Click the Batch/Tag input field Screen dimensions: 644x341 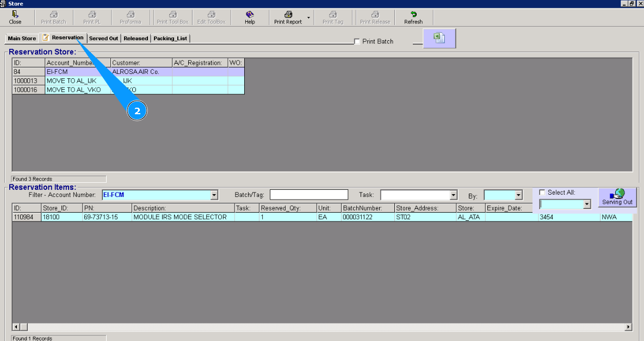tap(309, 195)
